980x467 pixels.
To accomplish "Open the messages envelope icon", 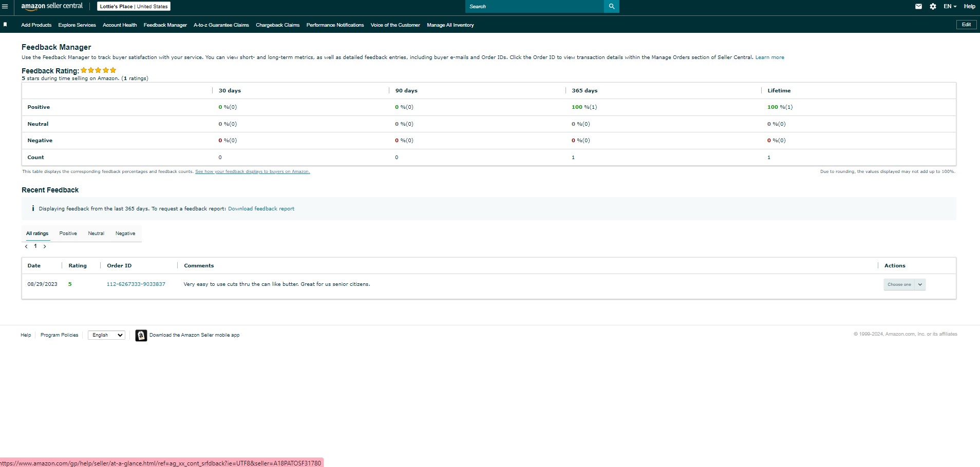I will pyautogui.click(x=918, y=7).
